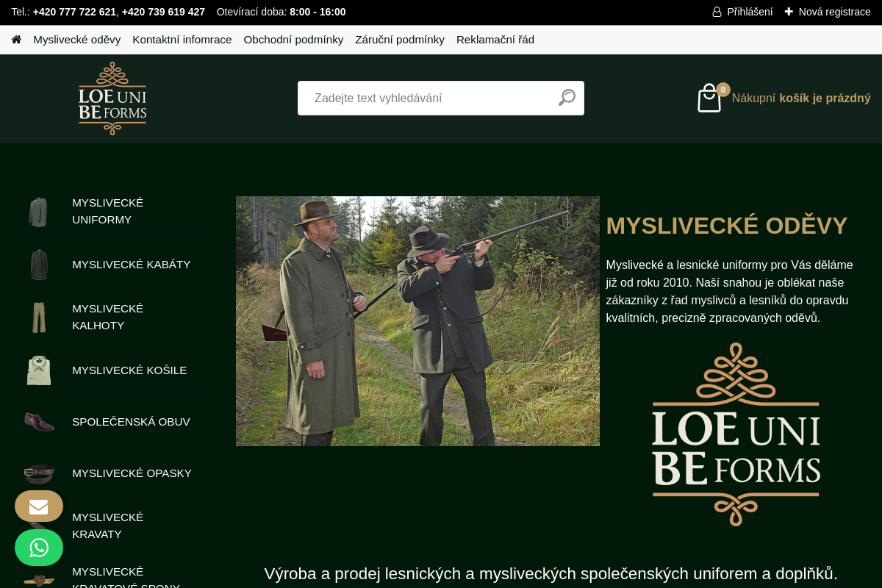The height and width of the screenshot is (588, 882).
Task: Click the LOE UNI BE FORMS logo
Action: click(112, 98)
